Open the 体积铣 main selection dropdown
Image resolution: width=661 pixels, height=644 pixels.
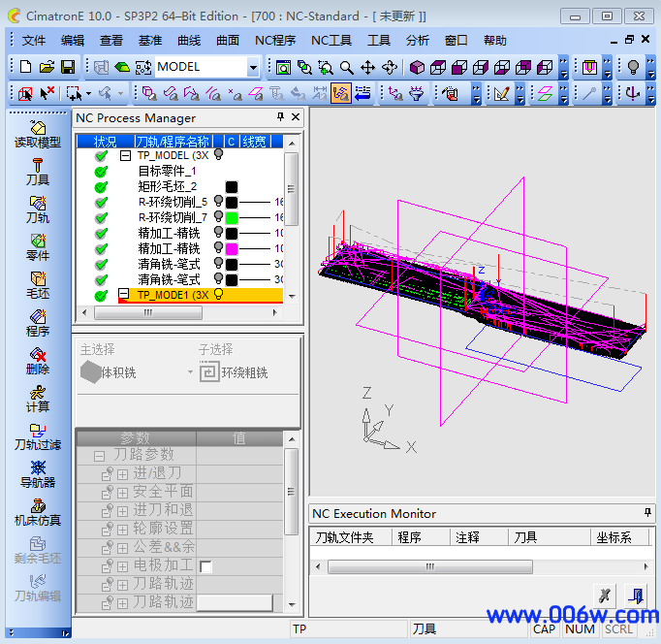pyautogui.click(x=190, y=372)
